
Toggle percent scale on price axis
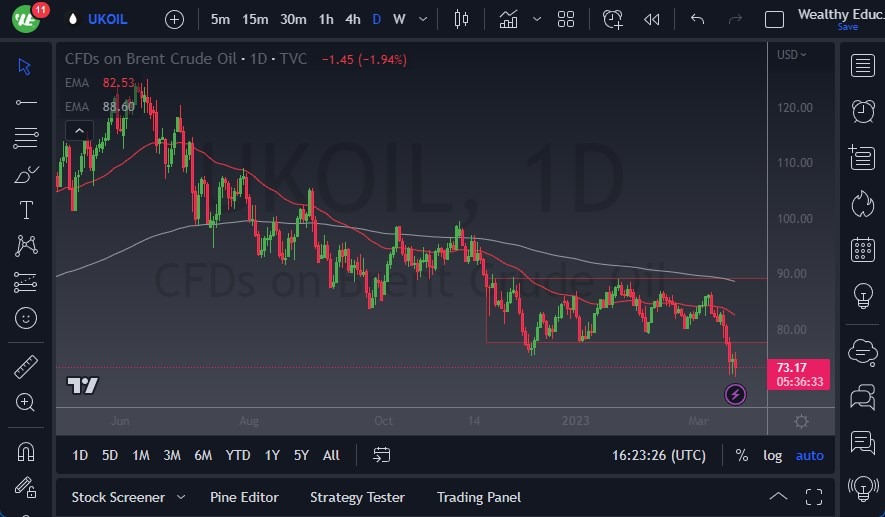(x=741, y=455)
